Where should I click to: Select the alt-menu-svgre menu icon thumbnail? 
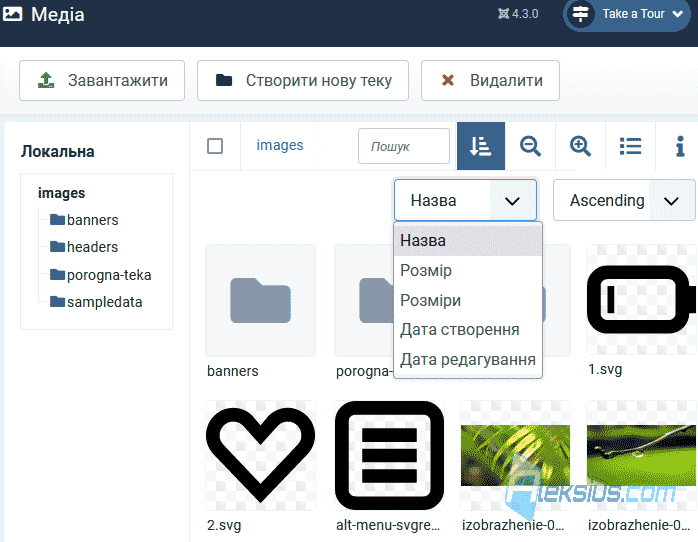(x=390, y=455)
